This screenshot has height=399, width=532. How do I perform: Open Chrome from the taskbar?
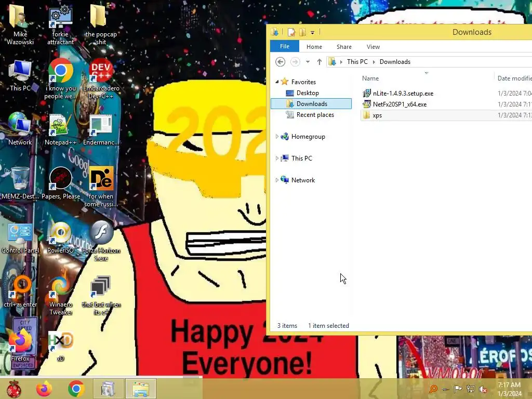pyautogui.click(x=76, y=389)
